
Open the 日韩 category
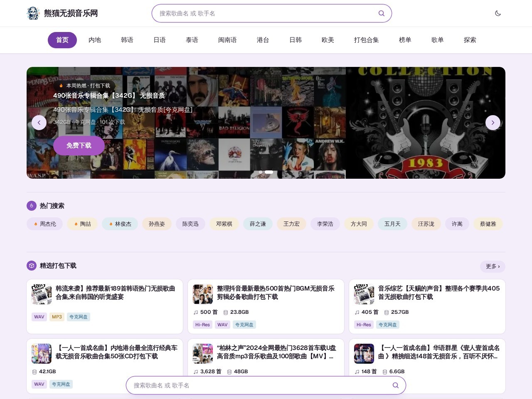(296, 40)
